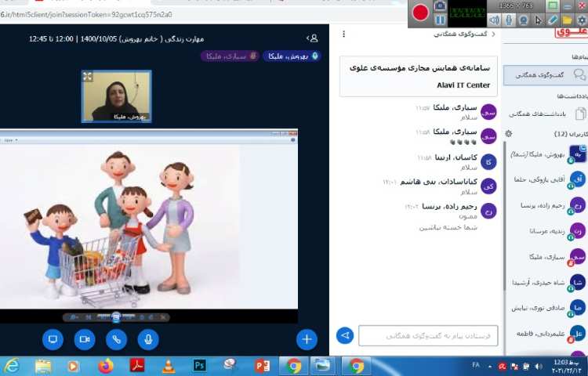Click the presenter webcam thumbnail
588x376 pixels.
117,96
